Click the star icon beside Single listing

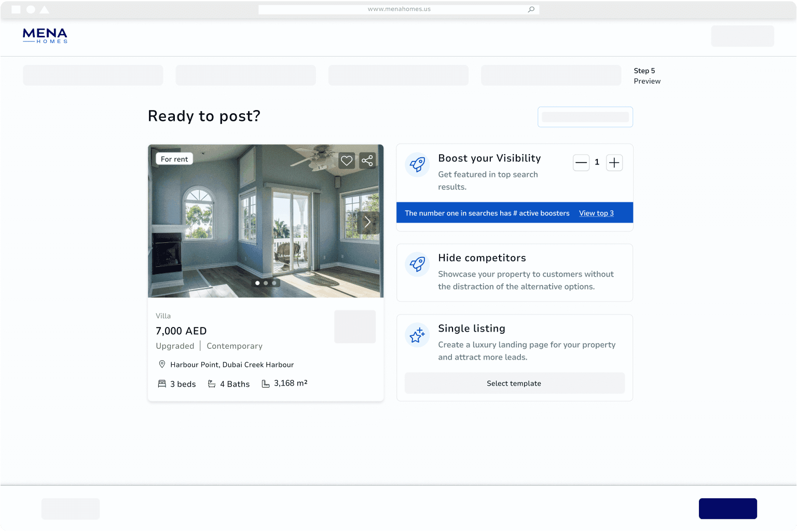[417, 335]
